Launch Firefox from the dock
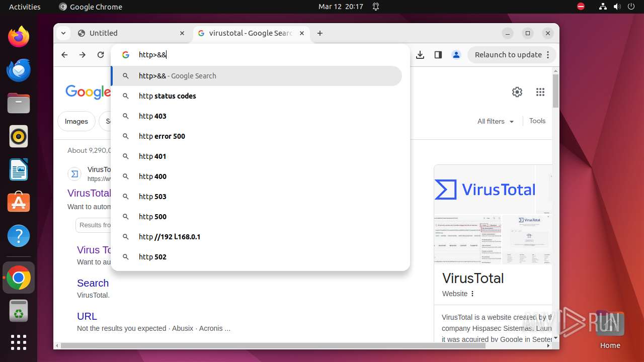This screenshot has width=644, height=362. click(19, 37)
